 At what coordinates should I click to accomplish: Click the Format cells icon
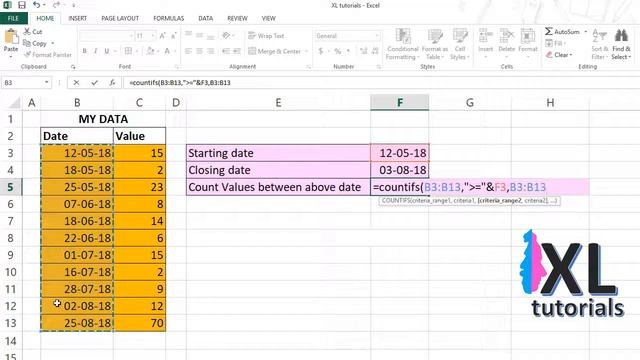pyautogui.click(x=528, y=36)
